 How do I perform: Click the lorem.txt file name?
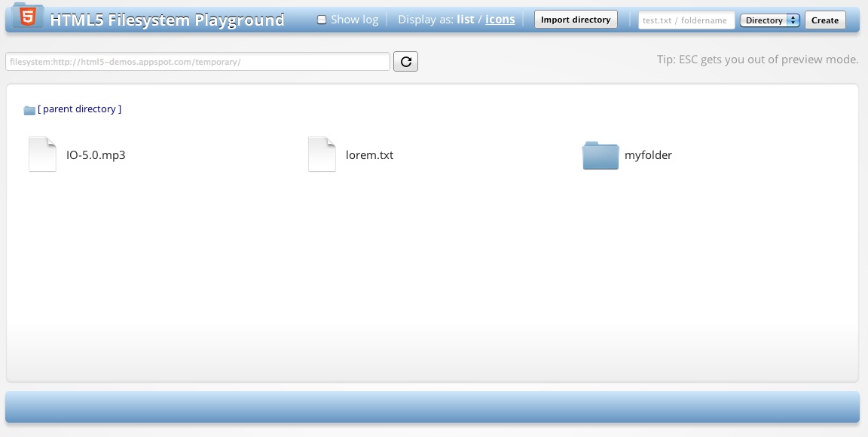click(370, 155)
